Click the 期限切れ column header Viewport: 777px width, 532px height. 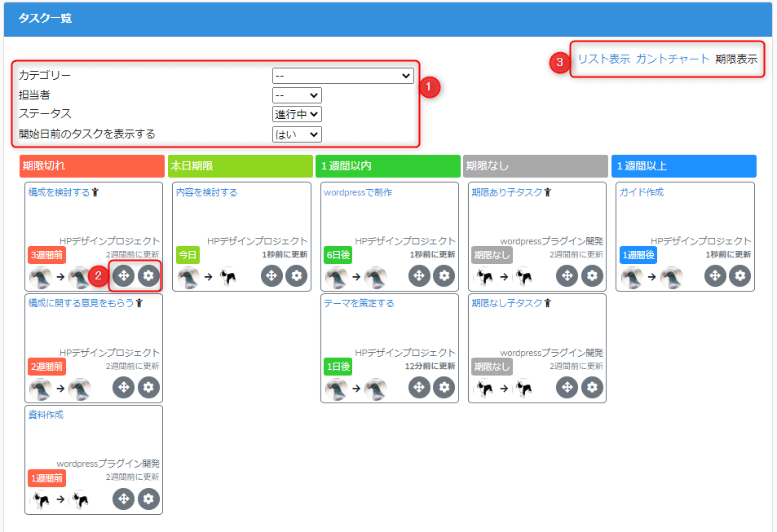pyautogui.click(x=92, y=166)
